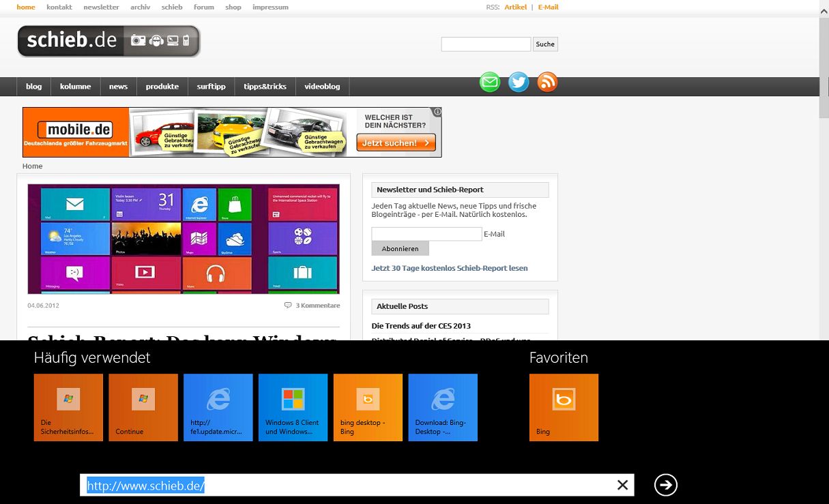The height and width of the screenshot is (504, 829).
Task: Click the RSS 'E-Mail' link
Action: 549,7
